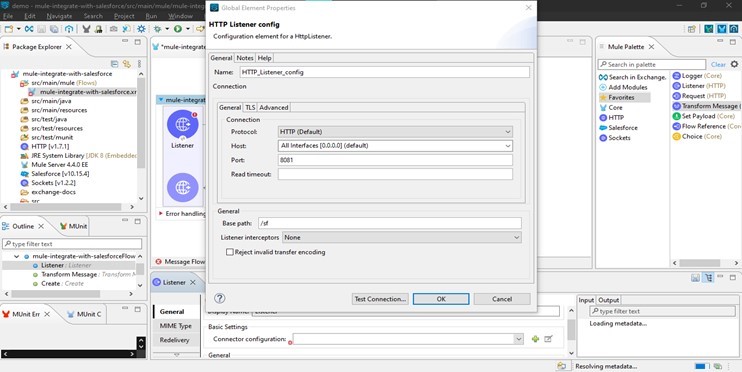The image size is (742, 372).
Task: Select the MUnit tab beside Outline
Action: tap(73, 226)
